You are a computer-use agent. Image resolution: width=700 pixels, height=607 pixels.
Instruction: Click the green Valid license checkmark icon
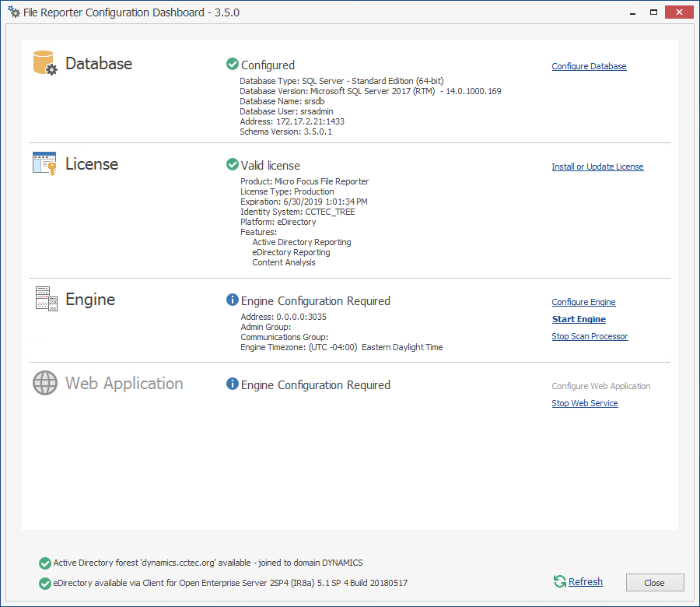232,165
